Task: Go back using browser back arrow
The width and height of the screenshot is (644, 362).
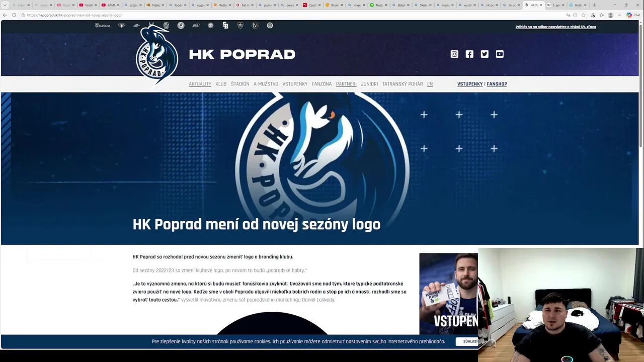Action: pos(5,15)
